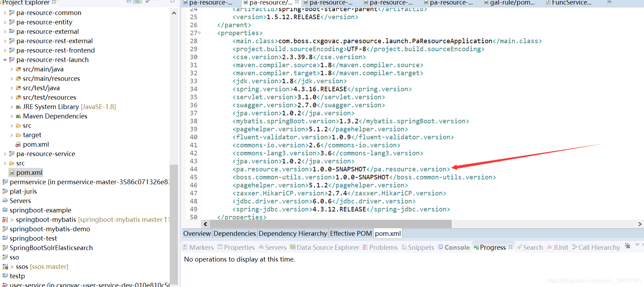Screen dimensions: 644x287
Task: Open pom.xml under pa-resource-rest-launch
Action: (x=32, y=144)
